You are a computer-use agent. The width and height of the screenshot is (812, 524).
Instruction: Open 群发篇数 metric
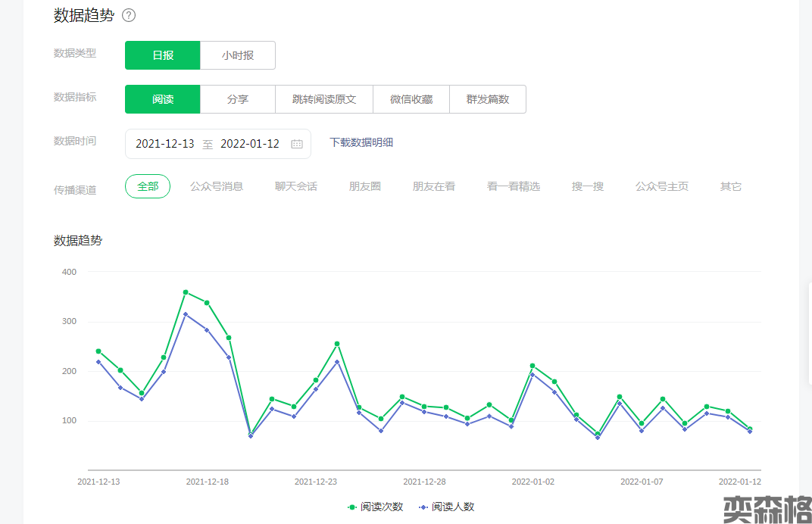point(488,99)
